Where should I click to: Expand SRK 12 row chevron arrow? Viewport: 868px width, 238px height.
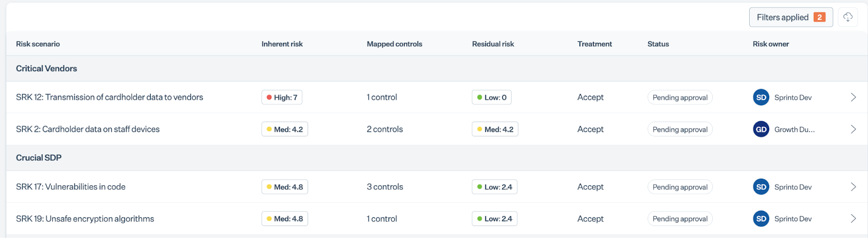click(853, 97)
